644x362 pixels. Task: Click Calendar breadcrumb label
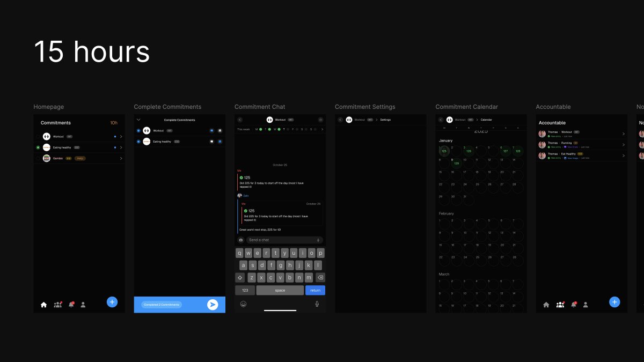(x=486, y=120)
